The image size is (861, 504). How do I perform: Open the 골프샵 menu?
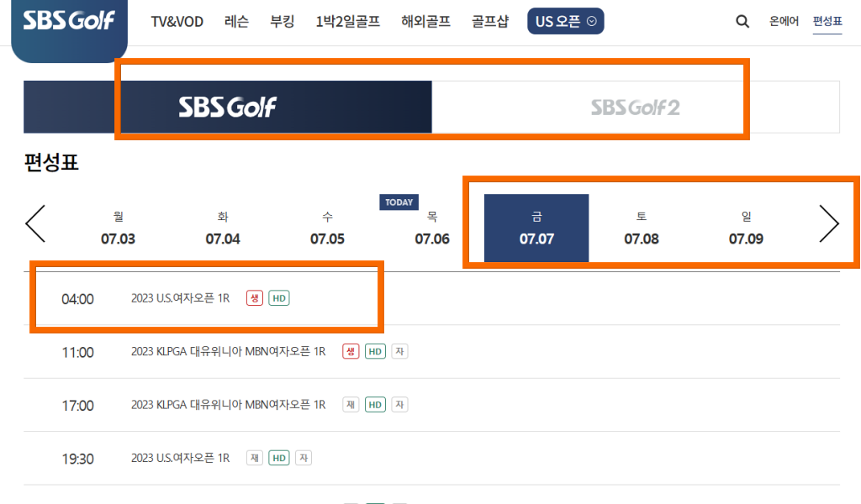(490, 21)
